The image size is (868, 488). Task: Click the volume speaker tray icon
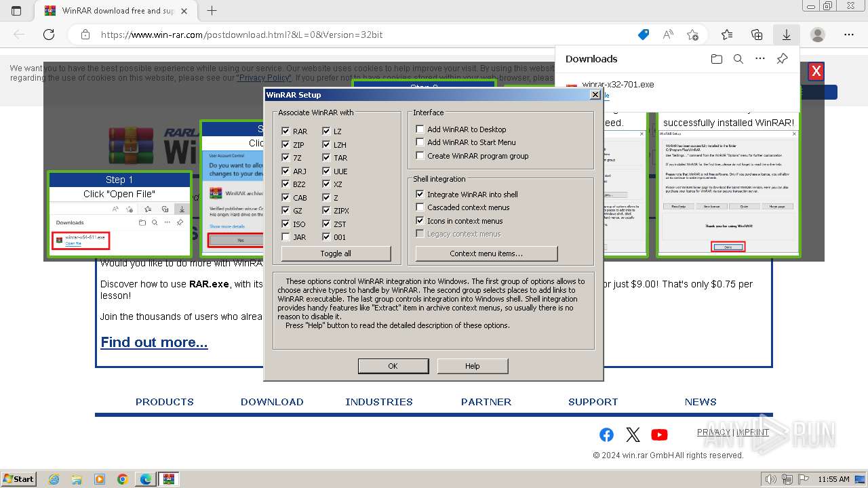coord(771,479)
